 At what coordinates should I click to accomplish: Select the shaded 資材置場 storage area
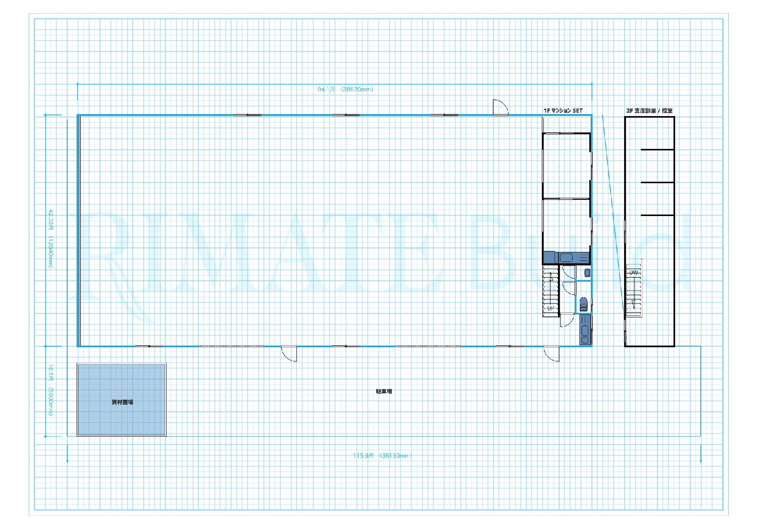pyautogui.click(x=122, y=400)
